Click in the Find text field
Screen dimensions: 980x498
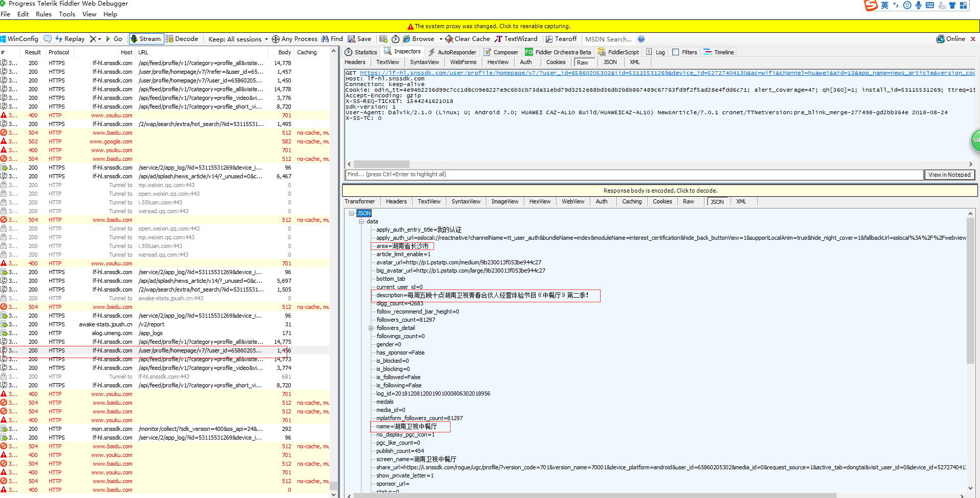click(x=634, y=175)
